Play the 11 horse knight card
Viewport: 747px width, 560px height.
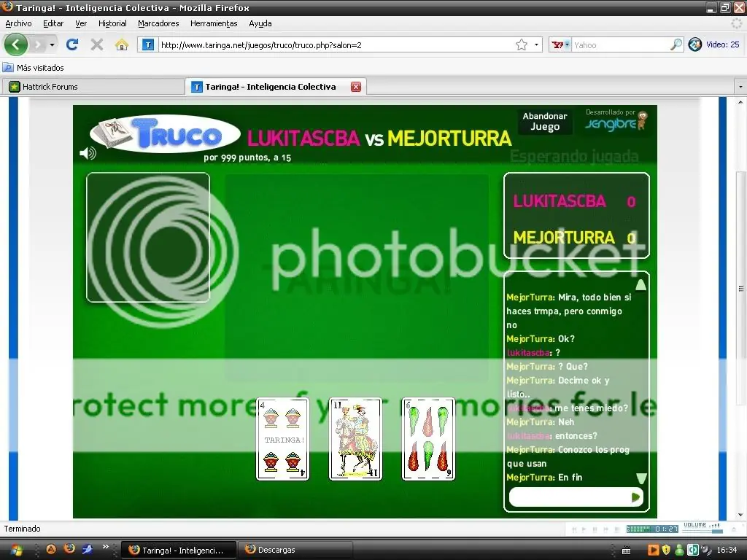tap(356, 439)
